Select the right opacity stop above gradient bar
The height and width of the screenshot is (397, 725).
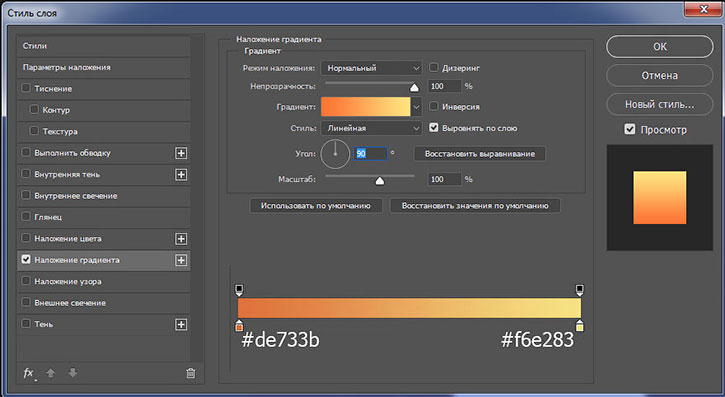(x=579, y=290)
